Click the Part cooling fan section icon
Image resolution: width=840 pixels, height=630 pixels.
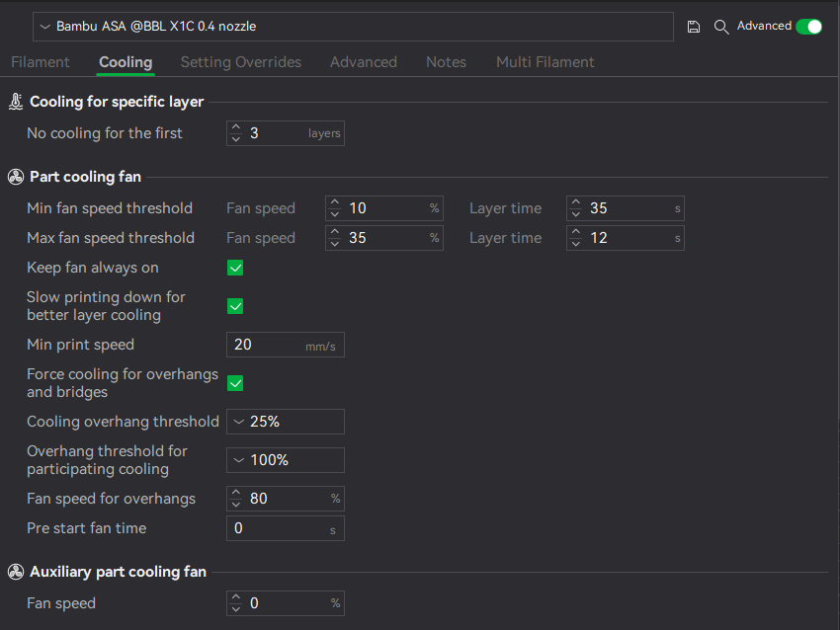(x=16, y=177)
